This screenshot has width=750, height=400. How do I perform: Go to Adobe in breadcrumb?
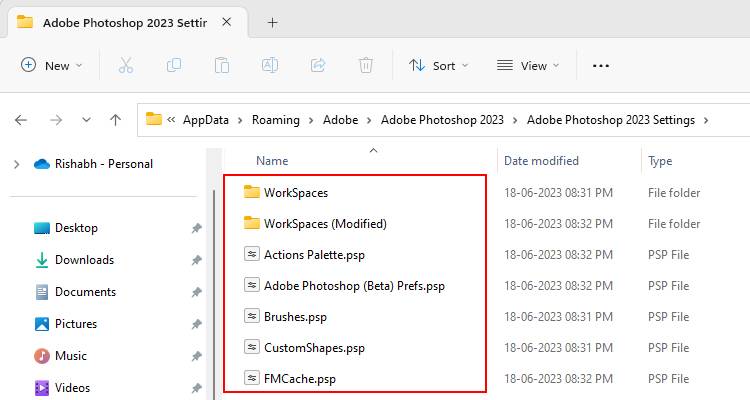(341, 120)
